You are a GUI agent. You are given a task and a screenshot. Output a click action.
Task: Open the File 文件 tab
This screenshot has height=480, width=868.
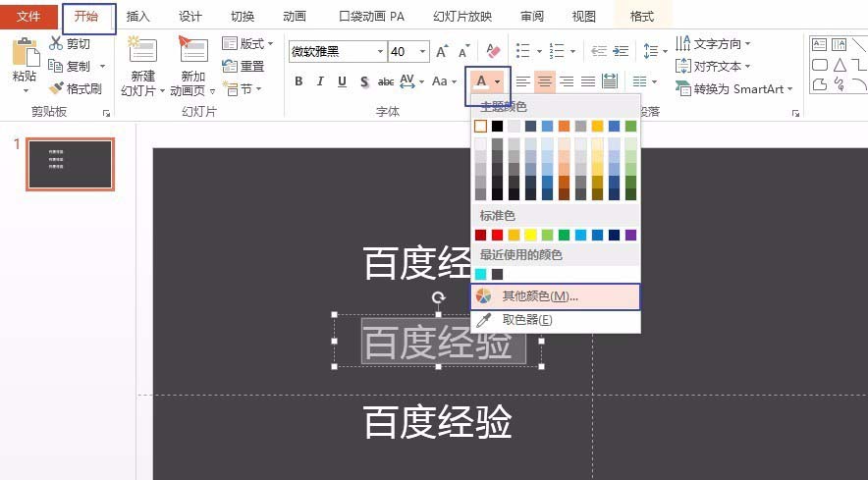point(28,17)
